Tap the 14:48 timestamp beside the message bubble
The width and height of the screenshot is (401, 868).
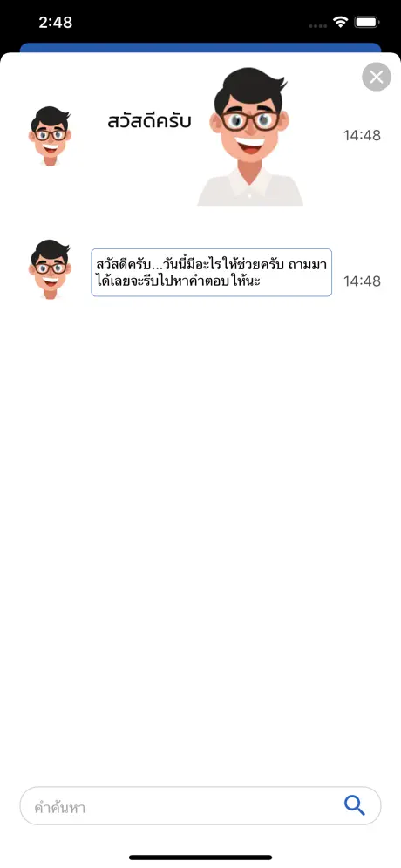tap(362, 281)
